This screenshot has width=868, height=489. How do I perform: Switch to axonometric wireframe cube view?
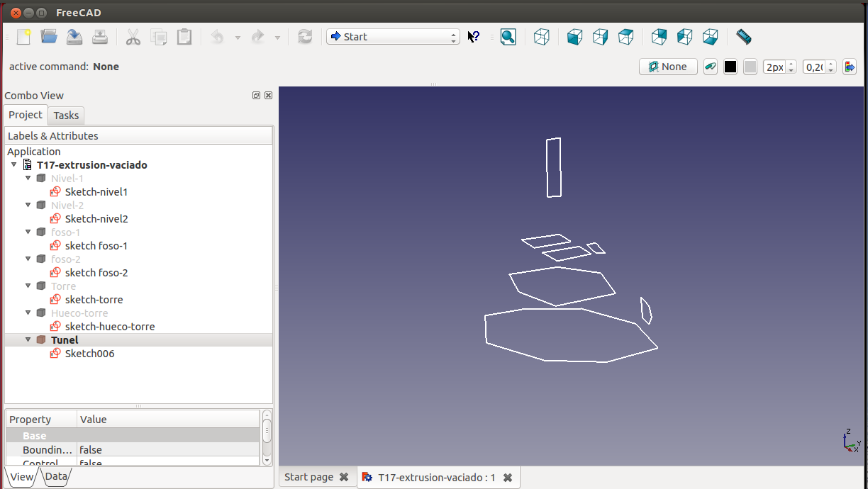[542, 37]
